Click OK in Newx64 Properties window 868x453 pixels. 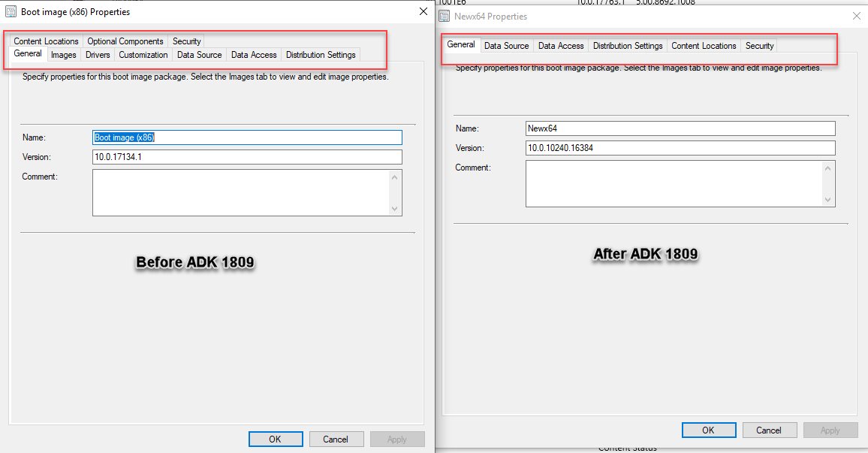[x=709, y=430]
